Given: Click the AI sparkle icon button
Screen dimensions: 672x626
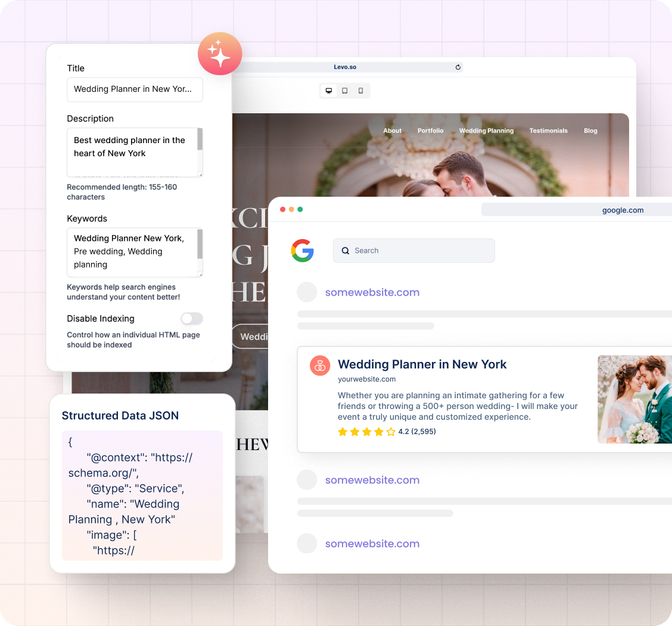Looking at the screenshot, I should (220, 54).
